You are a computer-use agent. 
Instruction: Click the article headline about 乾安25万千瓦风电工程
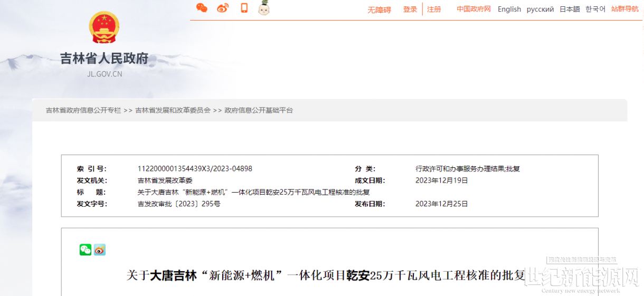coord(326,275)
